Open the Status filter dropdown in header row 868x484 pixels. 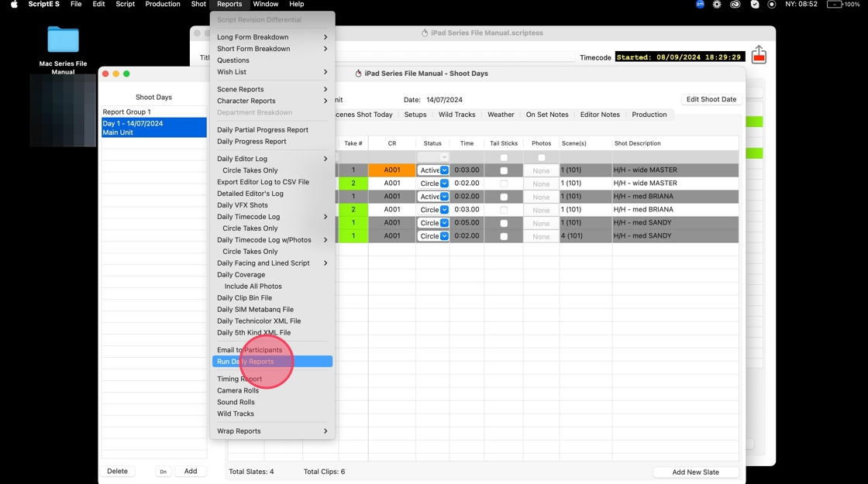pyautogui.click(x=433, y=157)
